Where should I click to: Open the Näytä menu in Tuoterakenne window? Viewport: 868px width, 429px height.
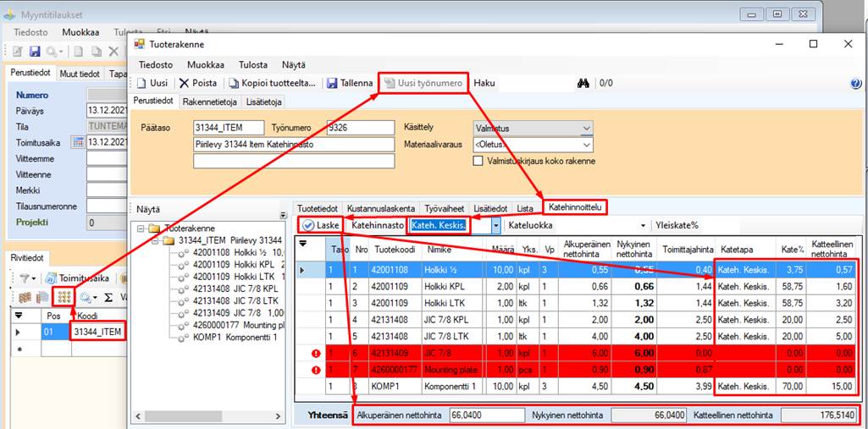click(293, 64)
